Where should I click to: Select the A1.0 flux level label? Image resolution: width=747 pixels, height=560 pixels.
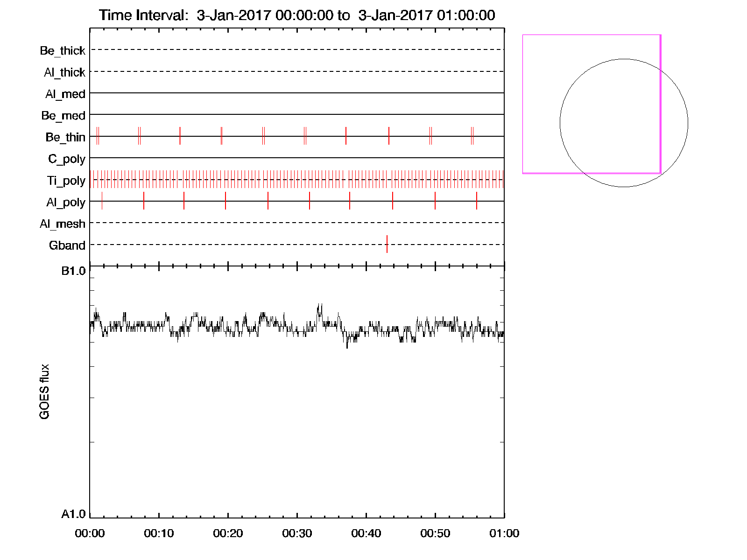click(73, 514)
